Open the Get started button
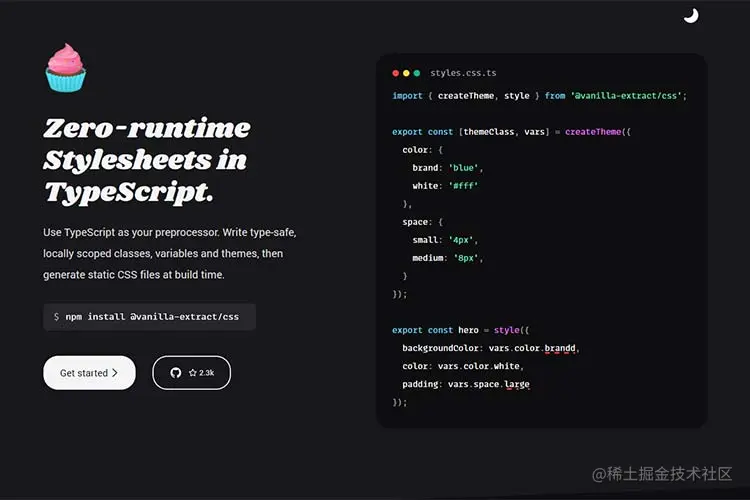 (89, 373)
